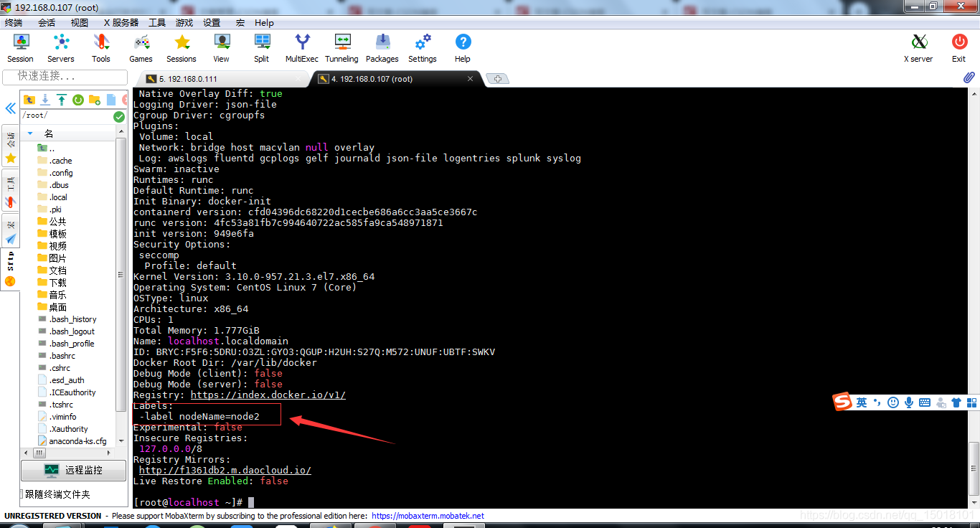The width and height of the screenshot is (980, 528).
Task: Click the Tunneling toolbar icon
Action: 341,47
